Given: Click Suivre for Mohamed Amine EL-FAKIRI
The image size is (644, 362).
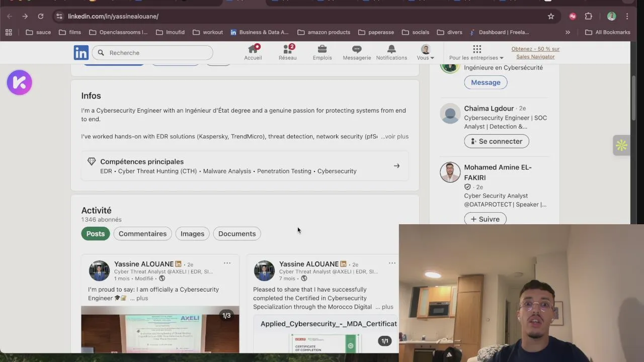Looking at the screenshot, I should tap(485, 219).
